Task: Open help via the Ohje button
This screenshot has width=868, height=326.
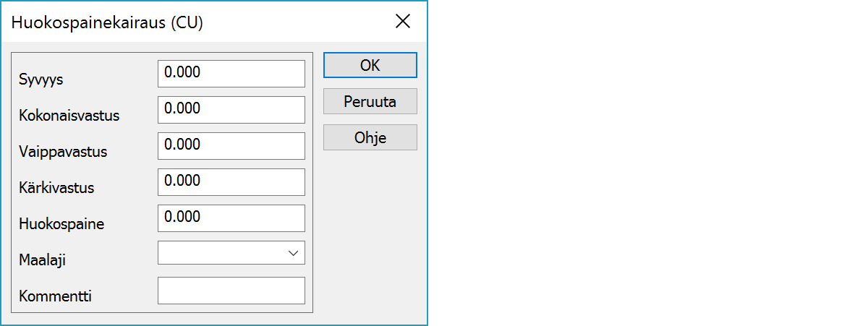Action: pos(370,138)
